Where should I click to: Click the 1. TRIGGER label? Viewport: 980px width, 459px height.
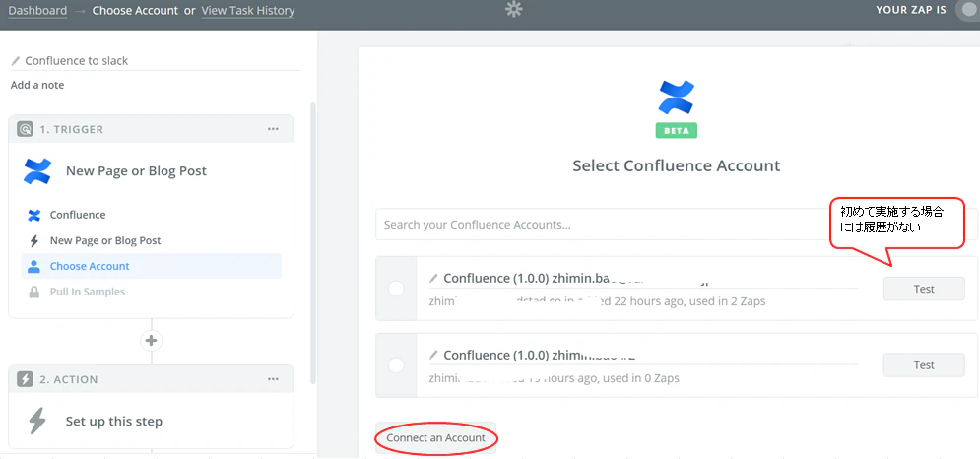[x=71, y=129]
